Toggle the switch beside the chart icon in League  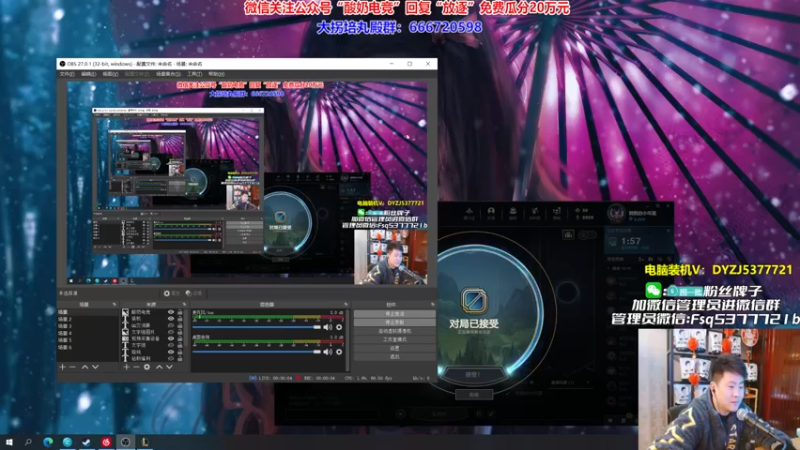(x=588, y=235)
